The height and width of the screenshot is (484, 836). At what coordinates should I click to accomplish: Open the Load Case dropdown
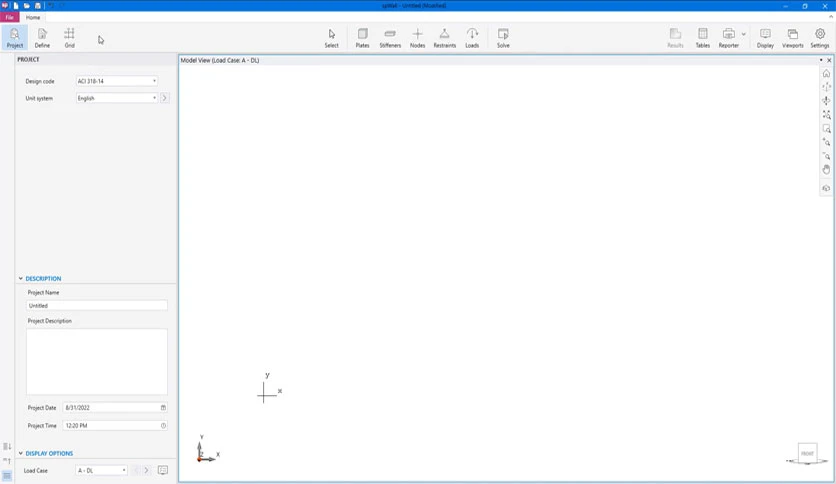coord(101,471)
